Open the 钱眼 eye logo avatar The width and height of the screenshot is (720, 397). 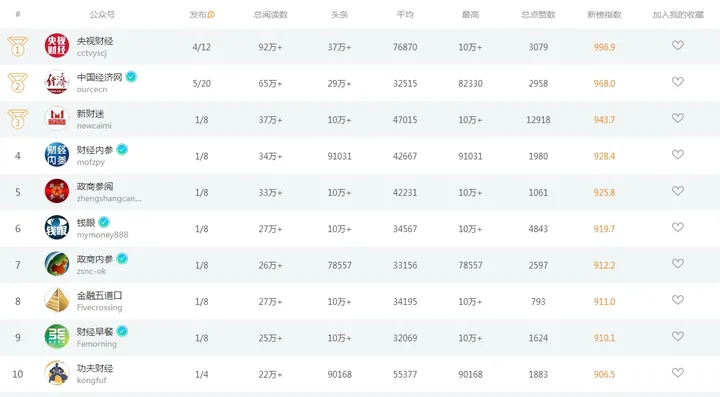[x=56, y=228]
